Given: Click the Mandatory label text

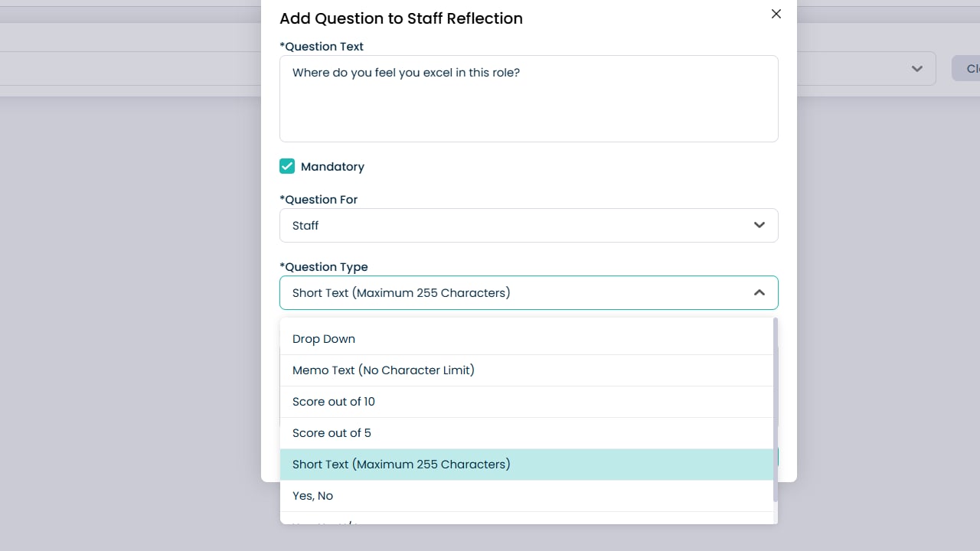Looking at the screenshot, I should coord(332,167).
